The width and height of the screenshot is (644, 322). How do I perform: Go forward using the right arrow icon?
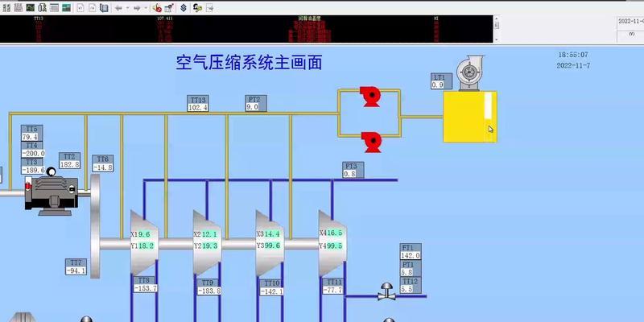click(x=137, y=8)
